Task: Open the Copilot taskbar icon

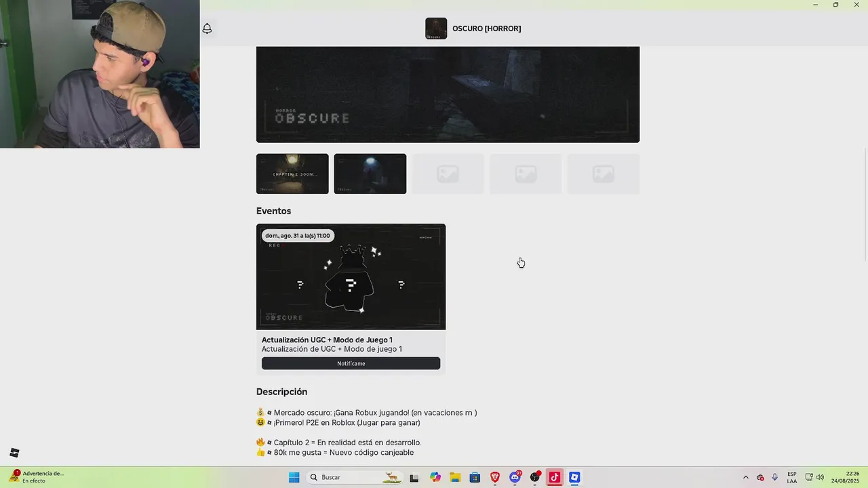Action: click(x=435, y=477)
